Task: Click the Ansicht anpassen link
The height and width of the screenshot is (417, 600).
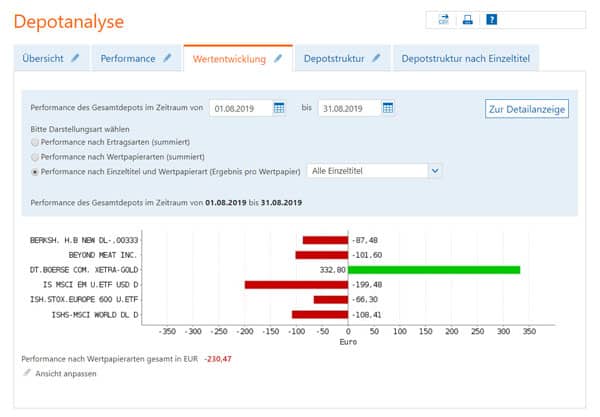Action: tap(66, 374)
